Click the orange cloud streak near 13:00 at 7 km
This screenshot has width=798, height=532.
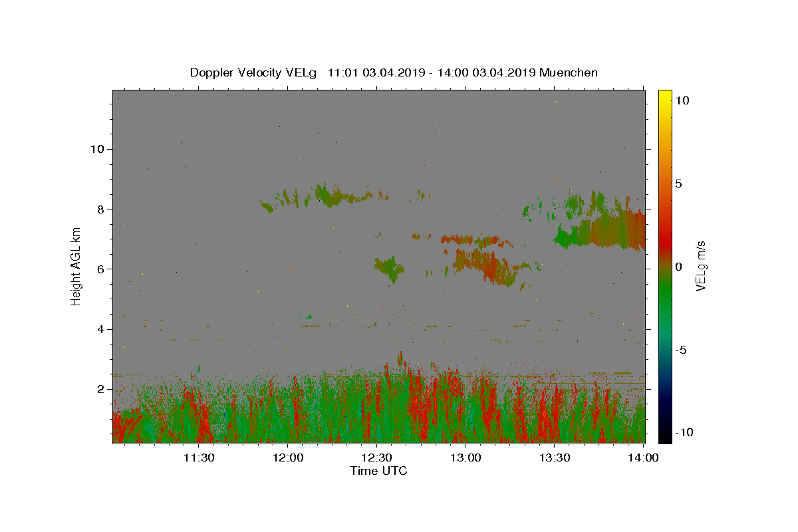pos(469,239)
